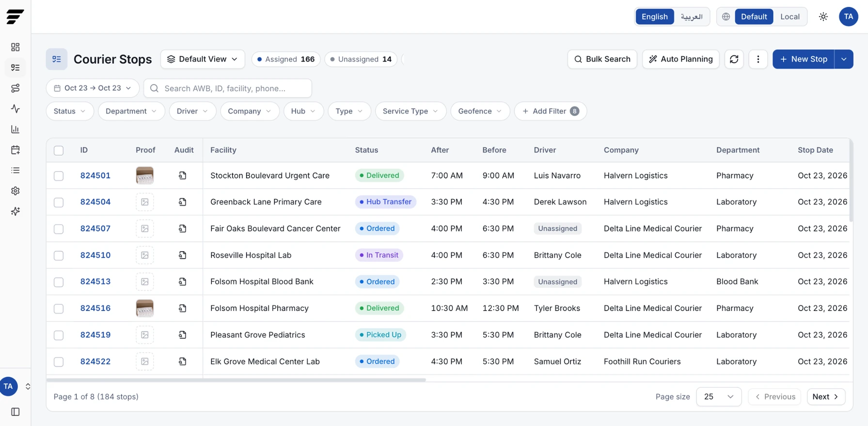This screenshot has height=426, width=868.
Task: Click the refresh icon button
Action: coord(734,59)
